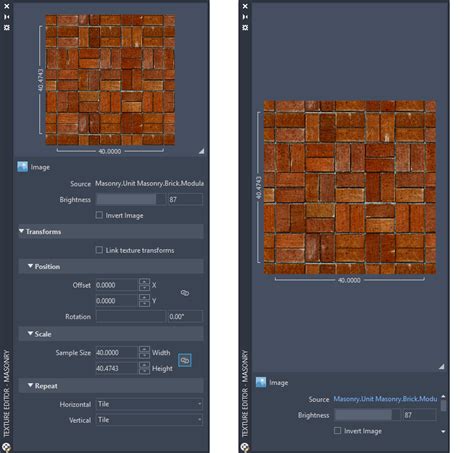Click the brick texture preview in right panel
Viewport: 474px width, 453px height.
click(x=350, y=187)
